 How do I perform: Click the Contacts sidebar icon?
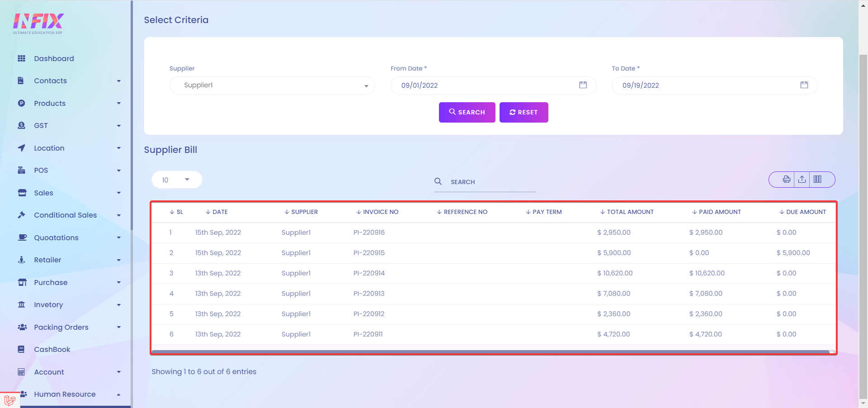(21, 81)
